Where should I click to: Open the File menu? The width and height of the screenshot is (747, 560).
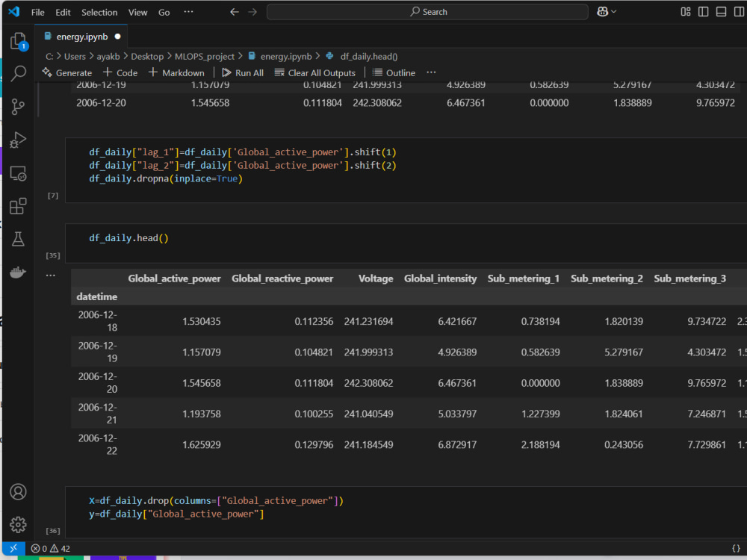tap(37, 13)
